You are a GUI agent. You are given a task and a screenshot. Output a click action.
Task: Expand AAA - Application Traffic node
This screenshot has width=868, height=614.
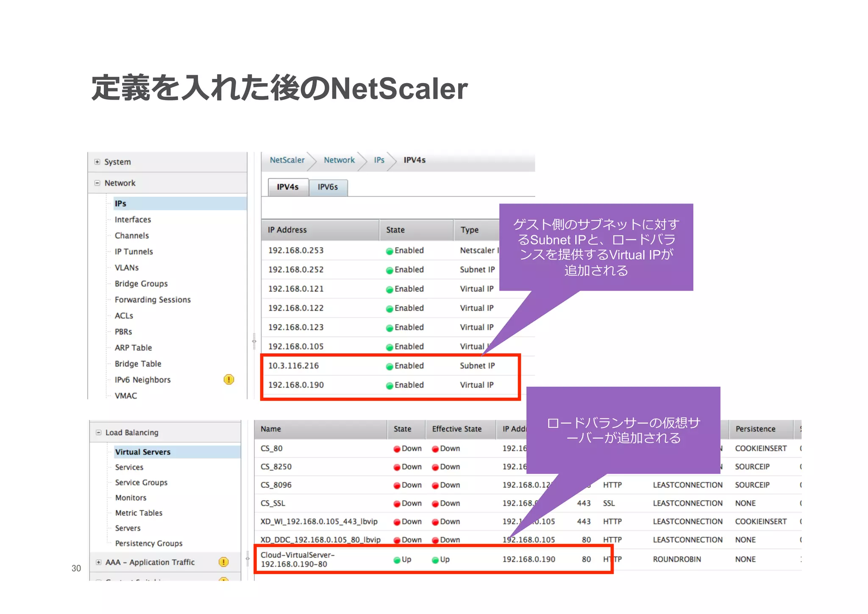99,562
